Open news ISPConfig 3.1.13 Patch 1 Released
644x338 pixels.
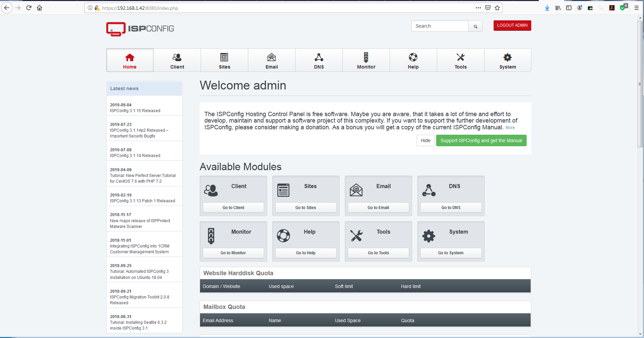click(142, 201)
